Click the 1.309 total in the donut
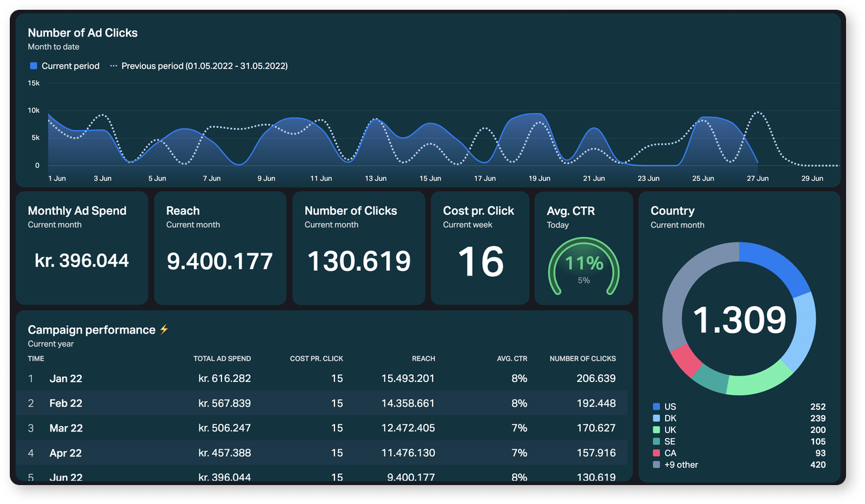Screen dimensions: 865x504 click(x=739, y=320)
